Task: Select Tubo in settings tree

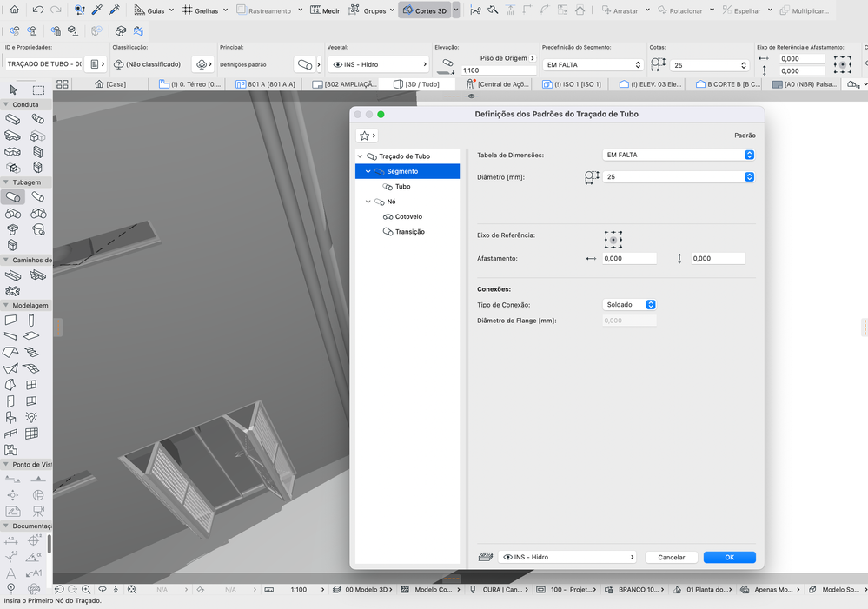Action: 402,187
